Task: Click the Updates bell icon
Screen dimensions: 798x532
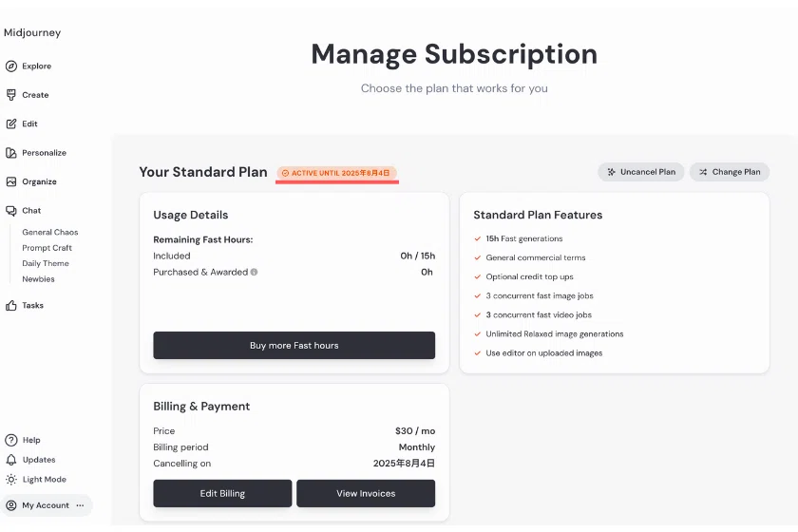Action: pos(11,460)
